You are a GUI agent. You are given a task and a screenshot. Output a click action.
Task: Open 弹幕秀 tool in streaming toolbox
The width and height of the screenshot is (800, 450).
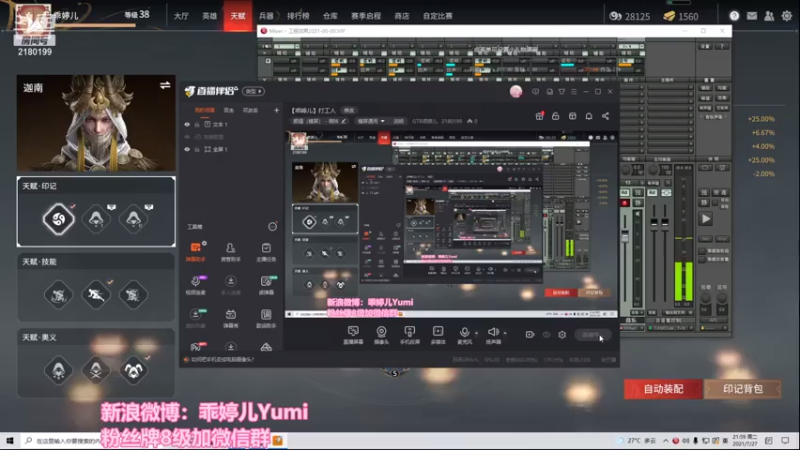230,318
